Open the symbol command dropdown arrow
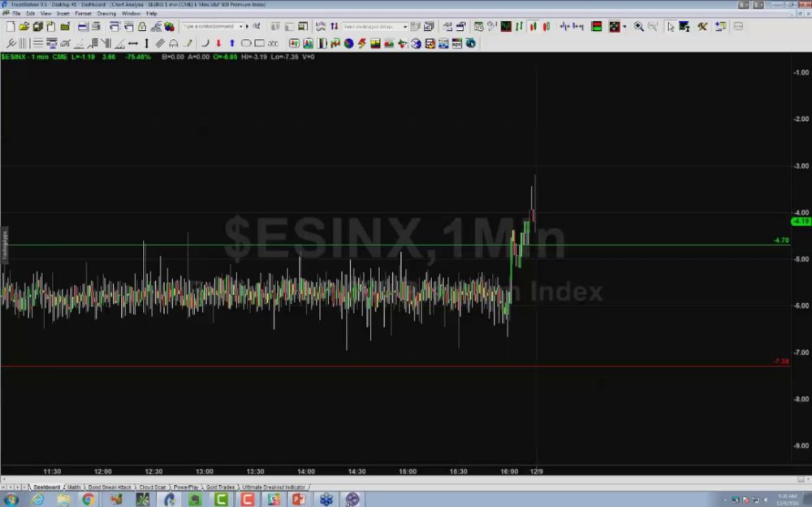 click(241, 27)
